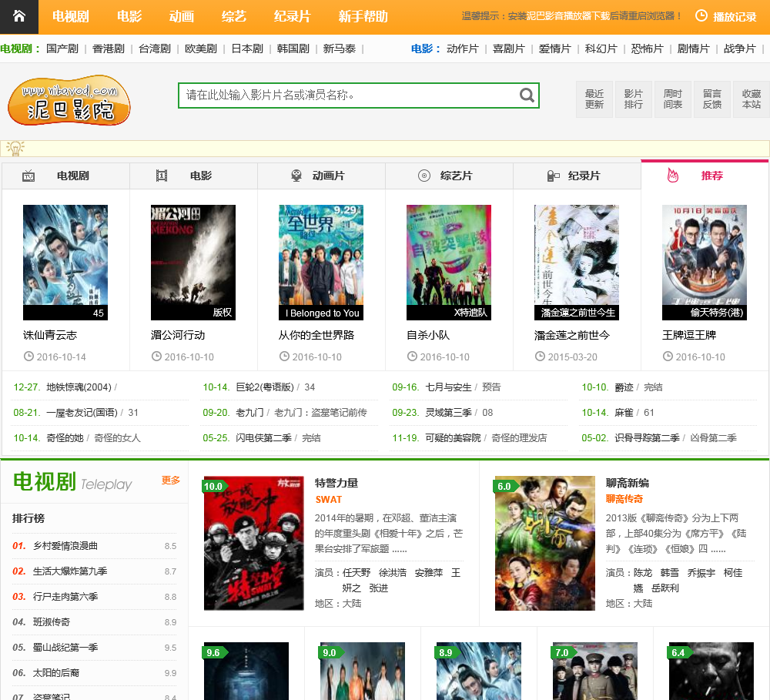Open the 闪电侠第二季 update link
The height and width of the screenshot is (700, 770).
pyautogui.click(x=263, y=437)
